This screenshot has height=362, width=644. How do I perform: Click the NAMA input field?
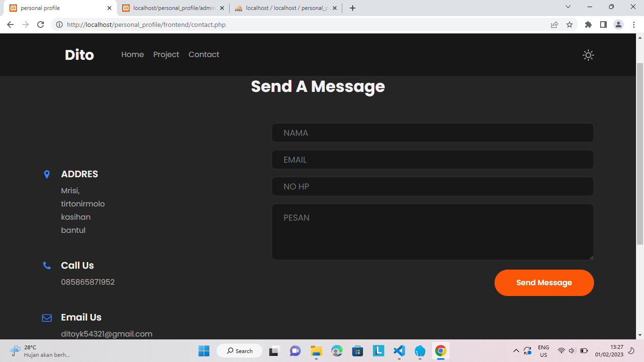tap(432, 133)
